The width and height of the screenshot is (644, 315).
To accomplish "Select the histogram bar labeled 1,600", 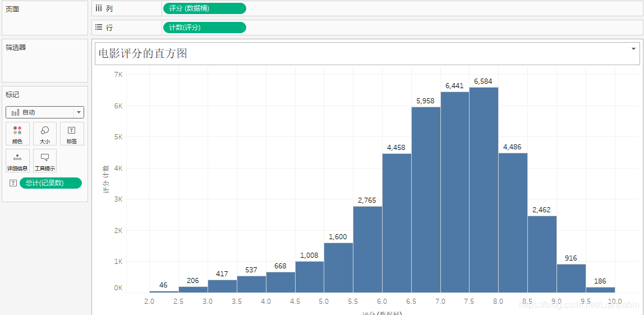I will click(338, 268).
